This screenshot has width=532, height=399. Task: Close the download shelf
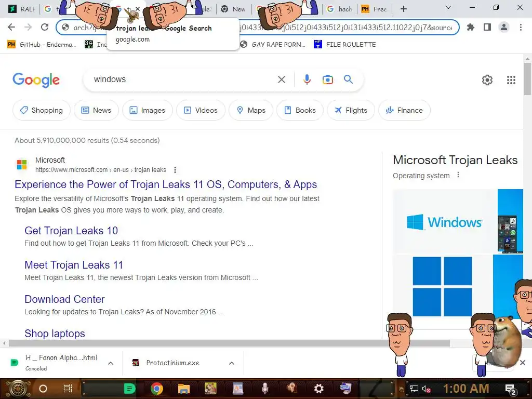(523, 363)
